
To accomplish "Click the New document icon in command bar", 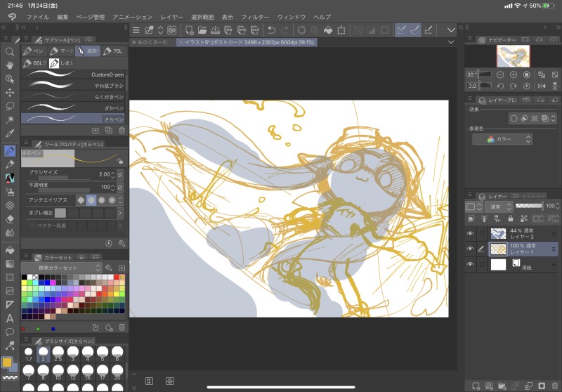I will coord(189,30).
